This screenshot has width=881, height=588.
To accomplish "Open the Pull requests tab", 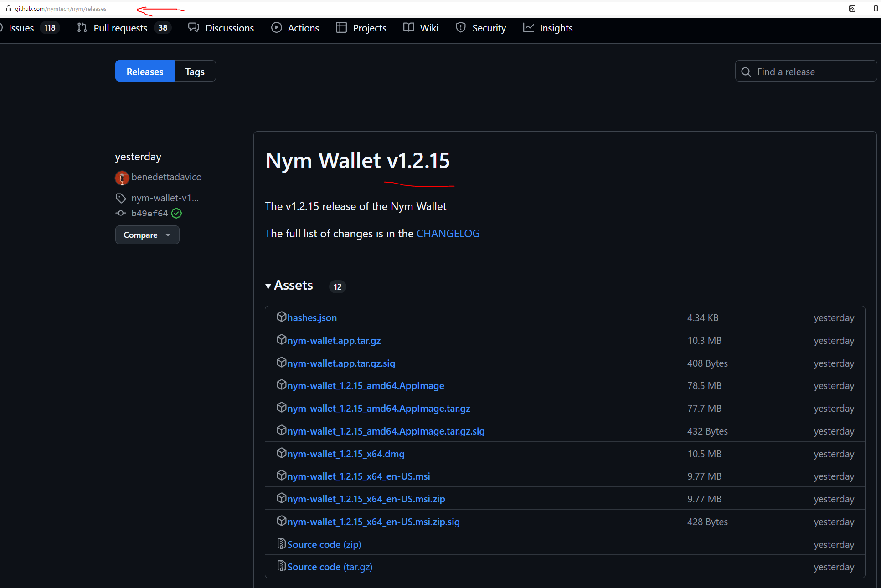I will pos(124,28).
